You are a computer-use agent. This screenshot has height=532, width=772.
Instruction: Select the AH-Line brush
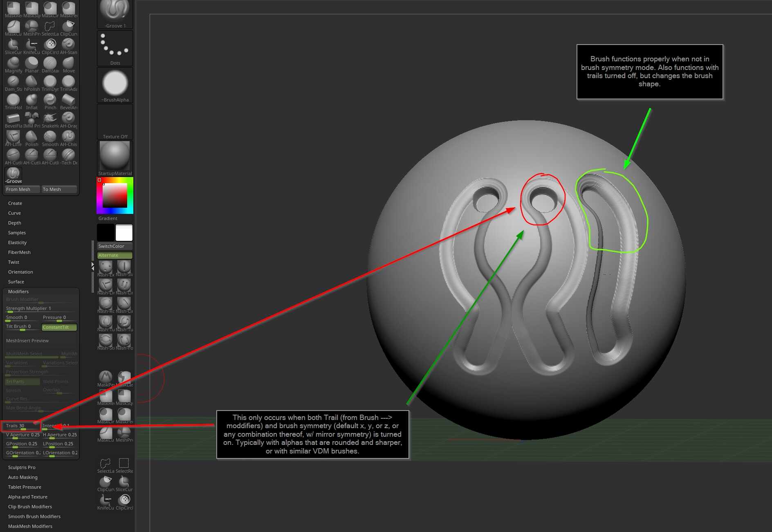tap(13, 138)
